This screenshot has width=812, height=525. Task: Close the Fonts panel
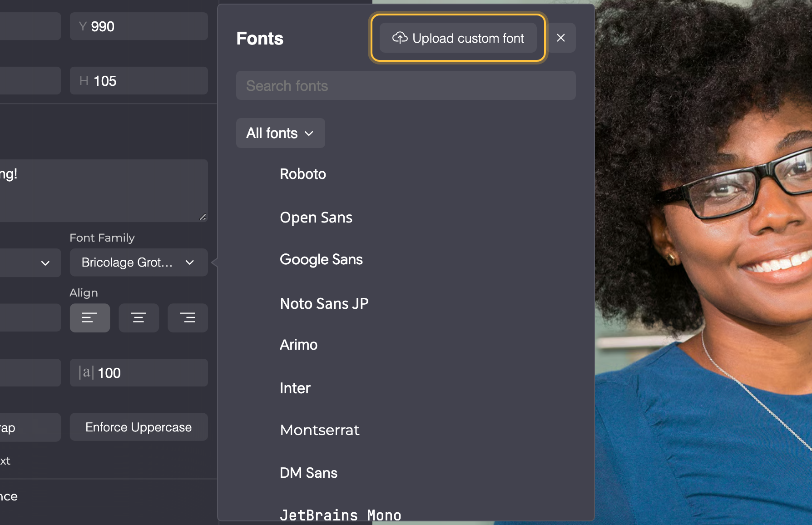pyautogui.click(x=561, y=38)
